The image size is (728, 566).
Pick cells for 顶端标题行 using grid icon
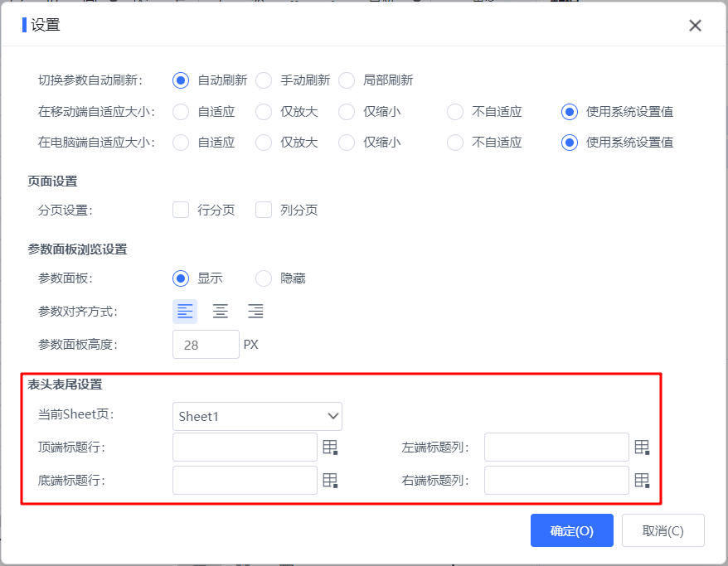point(330,447)
